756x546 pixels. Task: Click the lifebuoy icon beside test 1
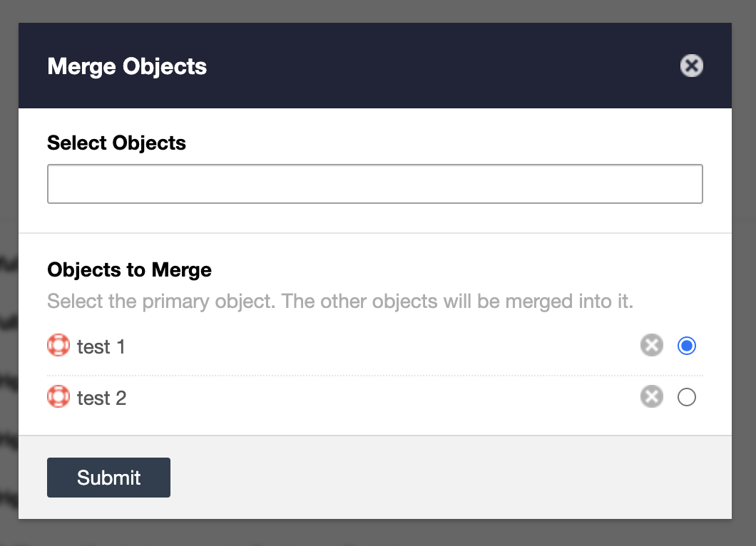(58, 346)
